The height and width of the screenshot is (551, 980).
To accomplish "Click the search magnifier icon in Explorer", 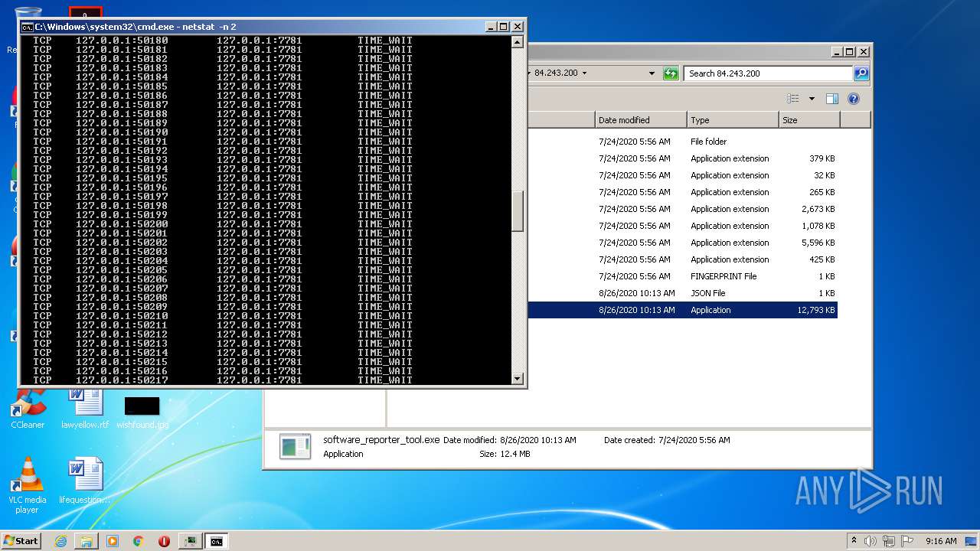I will pos(861,73).
